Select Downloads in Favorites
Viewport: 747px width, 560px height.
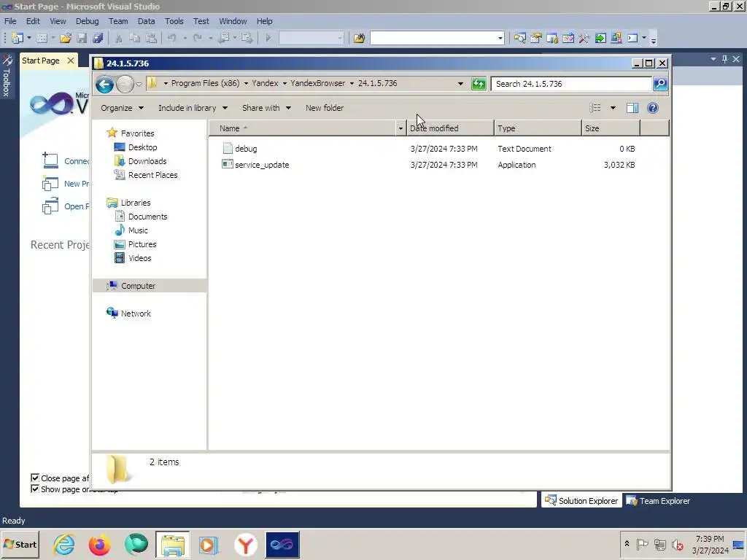click(147, 161)
